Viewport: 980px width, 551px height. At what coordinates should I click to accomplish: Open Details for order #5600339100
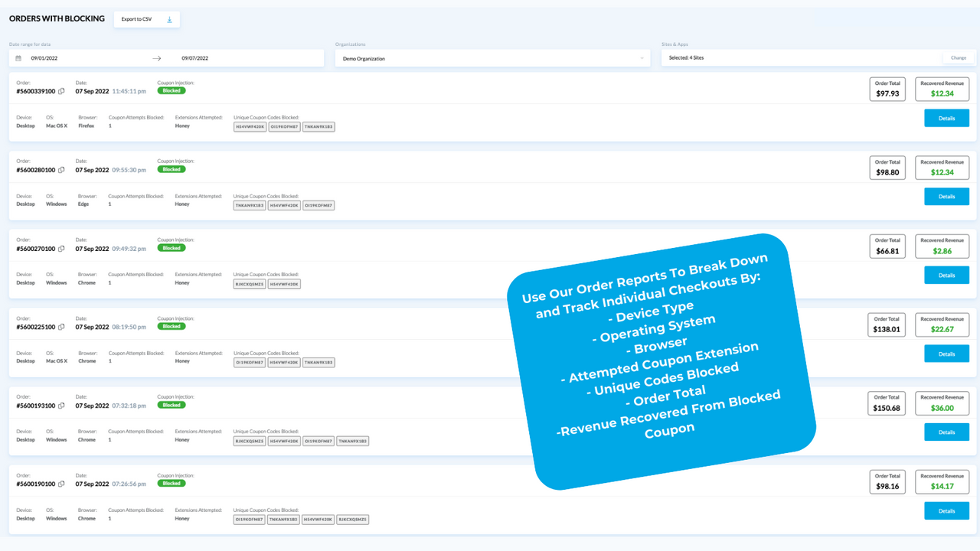(x=947, y=118)
